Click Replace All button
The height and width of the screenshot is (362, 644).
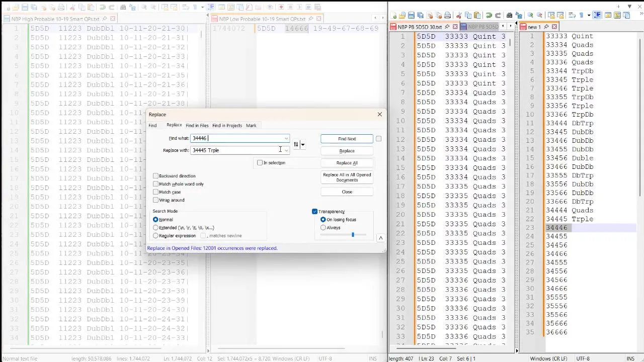click(x=347, y=163)
